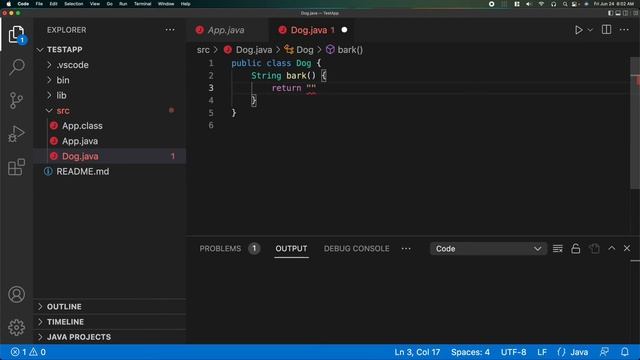Close the bottom panel

627,248
